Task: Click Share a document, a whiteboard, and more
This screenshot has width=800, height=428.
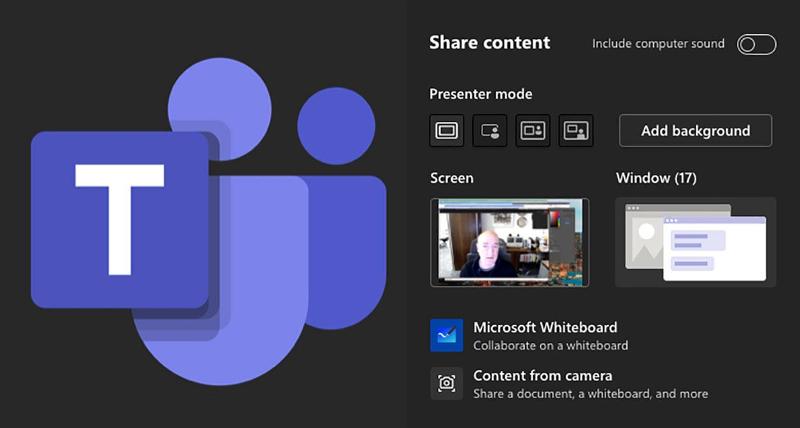Action: [x=590, y=394]
